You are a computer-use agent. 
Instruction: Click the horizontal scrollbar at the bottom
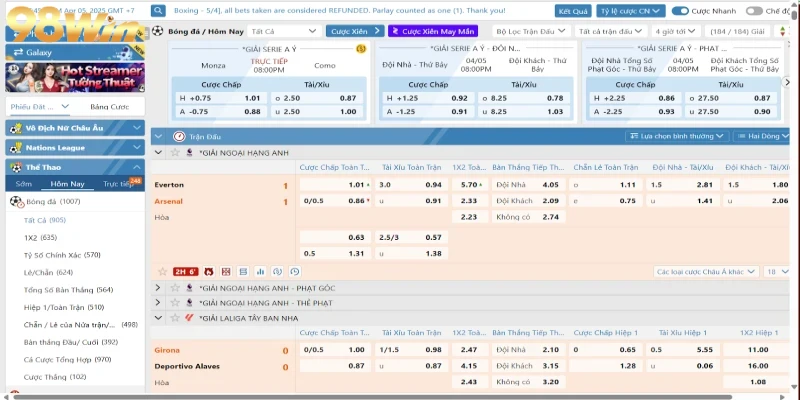[372, 396]
